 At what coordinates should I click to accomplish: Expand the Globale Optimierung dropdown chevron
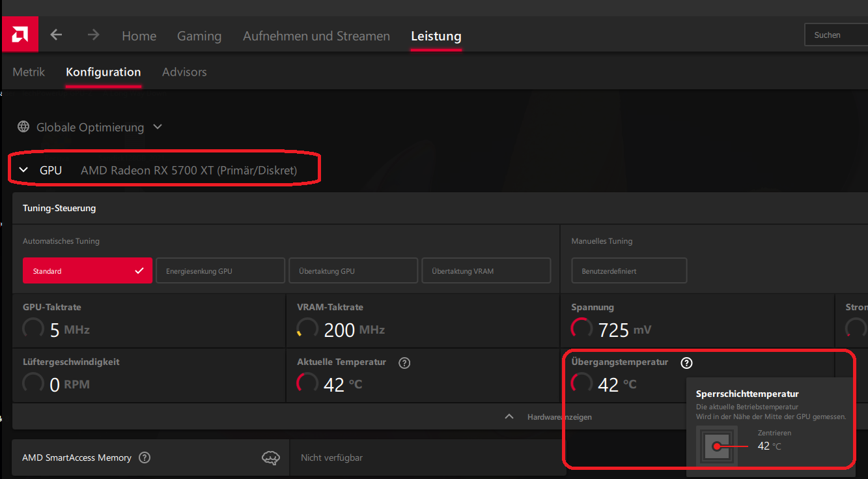tap(158, 127)
